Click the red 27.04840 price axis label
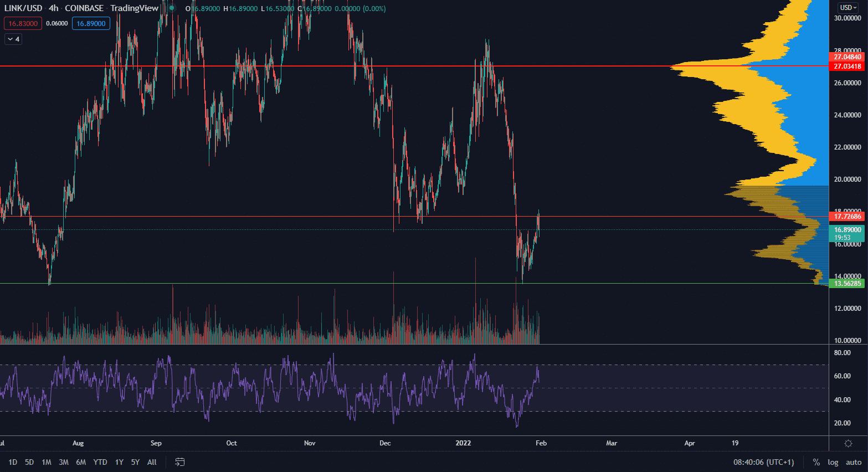Screen dimensions: 868x472 point(848,57)
